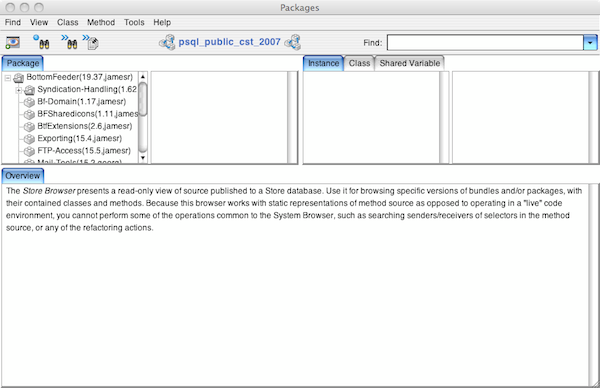Open the Tools menu

[134, 22]
